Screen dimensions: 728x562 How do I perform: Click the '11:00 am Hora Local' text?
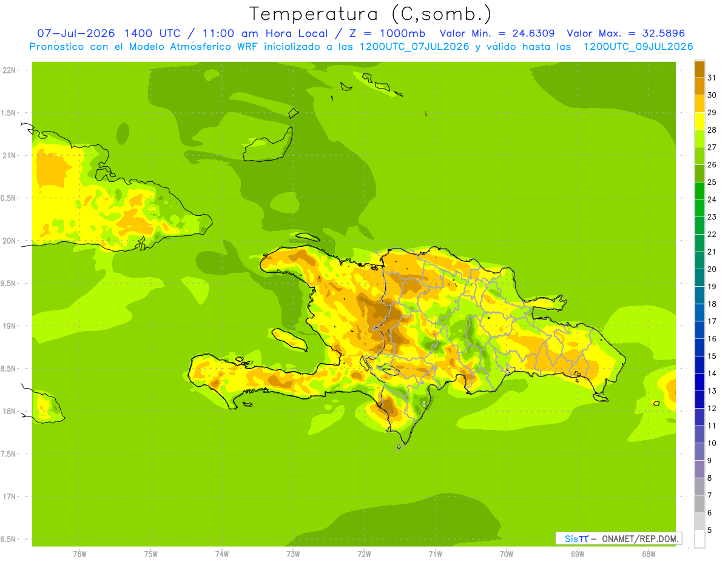point(265,33)
